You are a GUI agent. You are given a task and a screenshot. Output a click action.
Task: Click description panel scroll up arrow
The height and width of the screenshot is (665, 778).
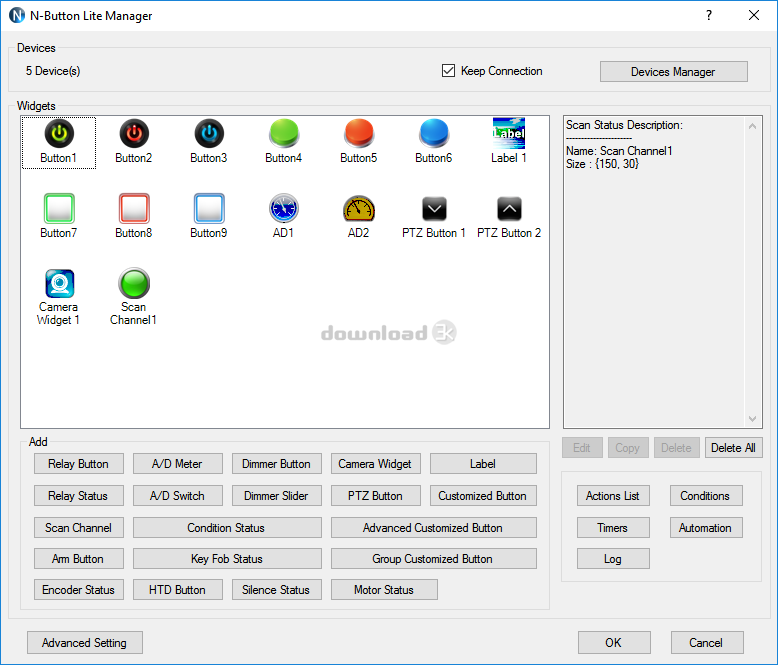(752, 126)
